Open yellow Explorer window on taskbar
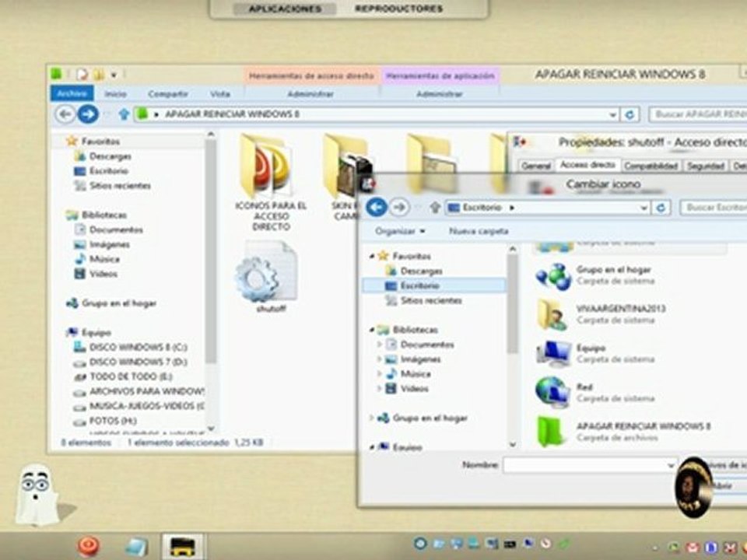The height and width of the screenshot is (560, 747). click(183, 547)
